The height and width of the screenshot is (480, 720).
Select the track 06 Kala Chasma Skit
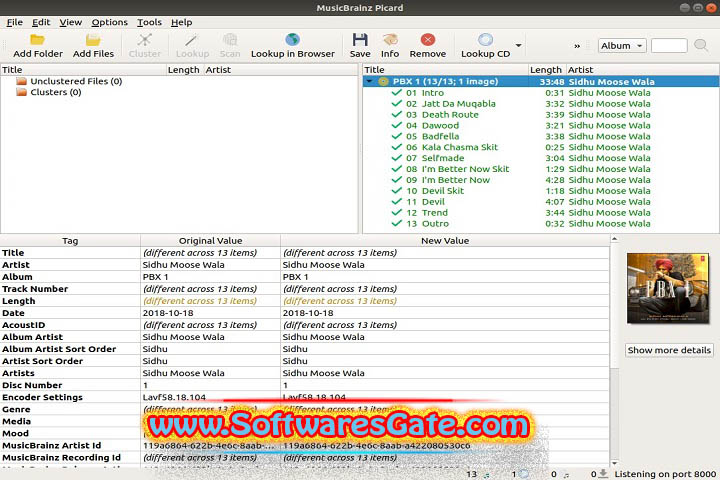pos(460,147)
